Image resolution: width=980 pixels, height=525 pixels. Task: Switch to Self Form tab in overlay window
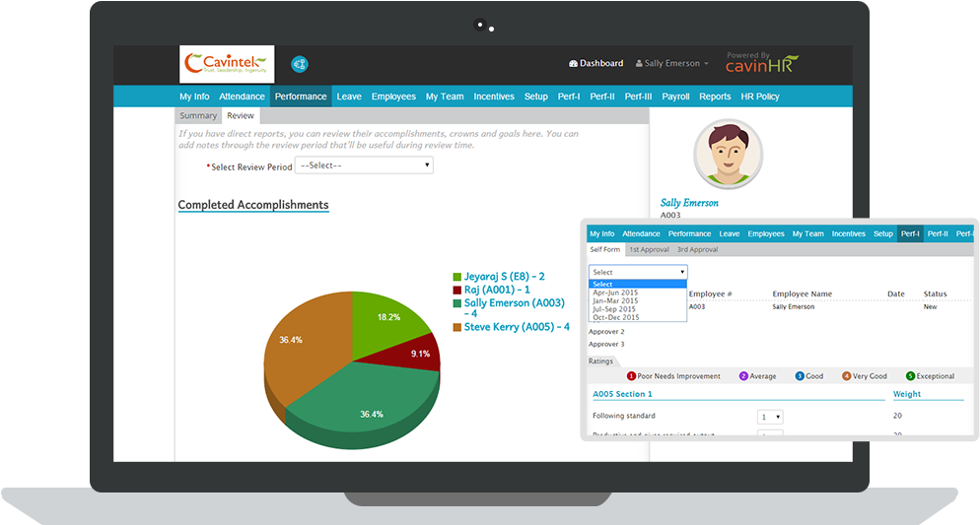tap(605, 249)
